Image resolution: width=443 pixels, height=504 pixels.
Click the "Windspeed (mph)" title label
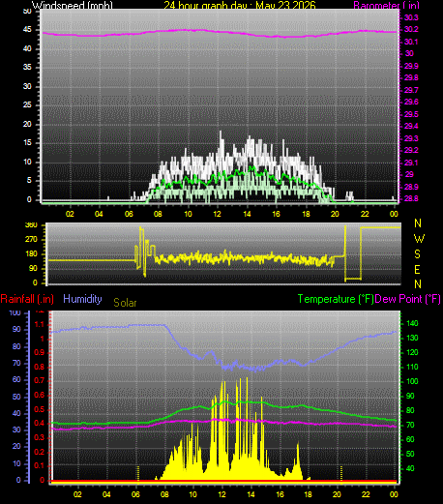(73, 5)
